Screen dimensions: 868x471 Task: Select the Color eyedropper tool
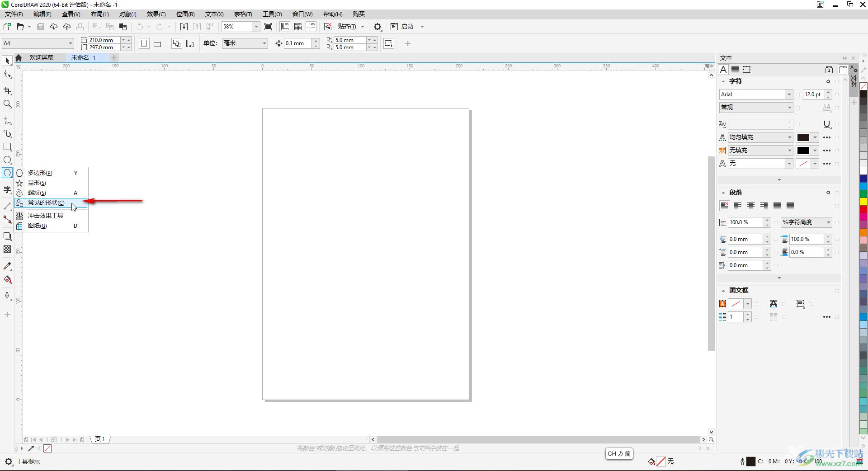pyautogui.click(x=7, y=266)
